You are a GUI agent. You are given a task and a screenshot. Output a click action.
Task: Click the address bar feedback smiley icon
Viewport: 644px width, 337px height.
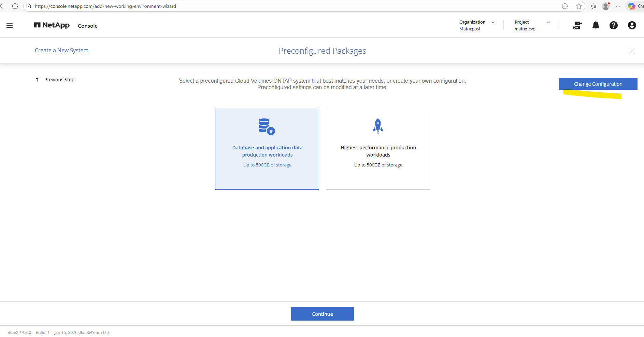click(565, 6)
